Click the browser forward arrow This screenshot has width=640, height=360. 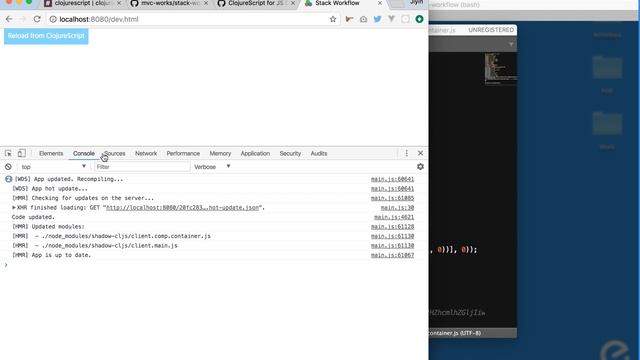point(22,19)
